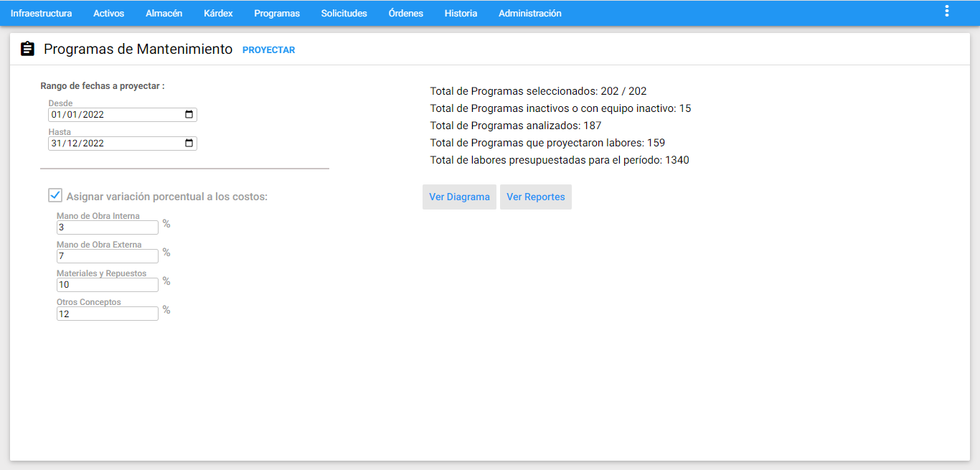This screenshot has height=470, width=980.
Task: Open the Administración menu
Action: point(530,14)
